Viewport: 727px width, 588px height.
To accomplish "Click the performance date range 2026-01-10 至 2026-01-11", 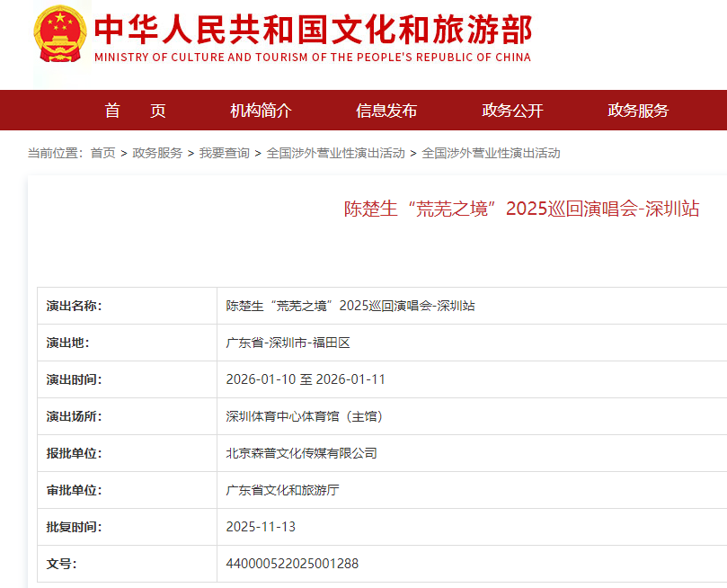I will (306, 379).
